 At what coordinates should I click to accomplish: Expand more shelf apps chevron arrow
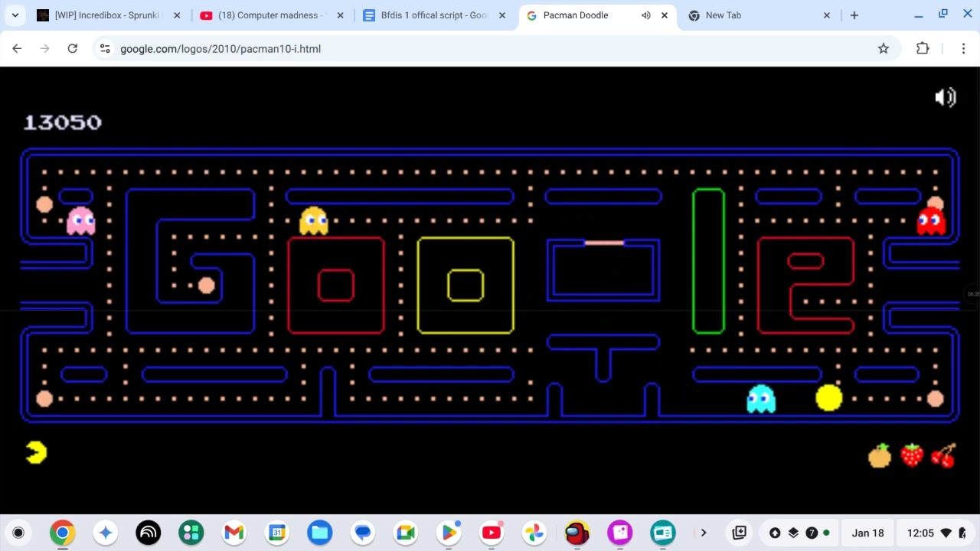pos(704,533)
